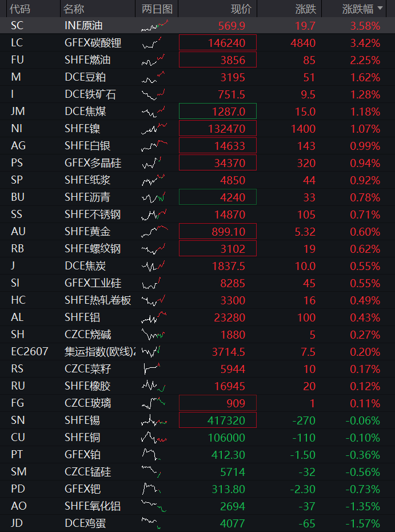This screenshot has height=532, width=395.
Task: Sort by the 现价 column header
Action: point(241,9)
